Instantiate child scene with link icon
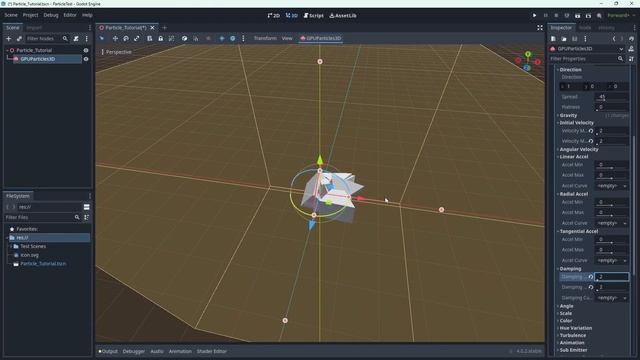Image resolution: width=640 pixels, height=360 pixels. pyautogui.click(x=19, y=38)
